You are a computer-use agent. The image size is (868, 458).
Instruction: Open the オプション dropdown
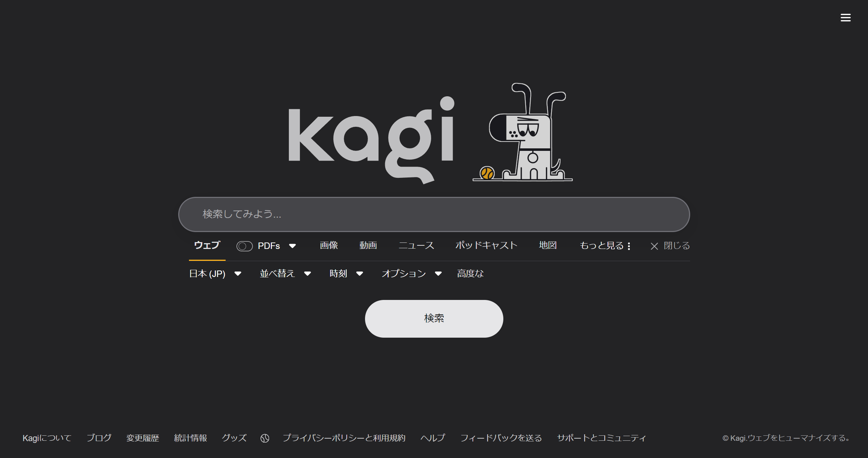pyautogui.click(x=411, y=274)
